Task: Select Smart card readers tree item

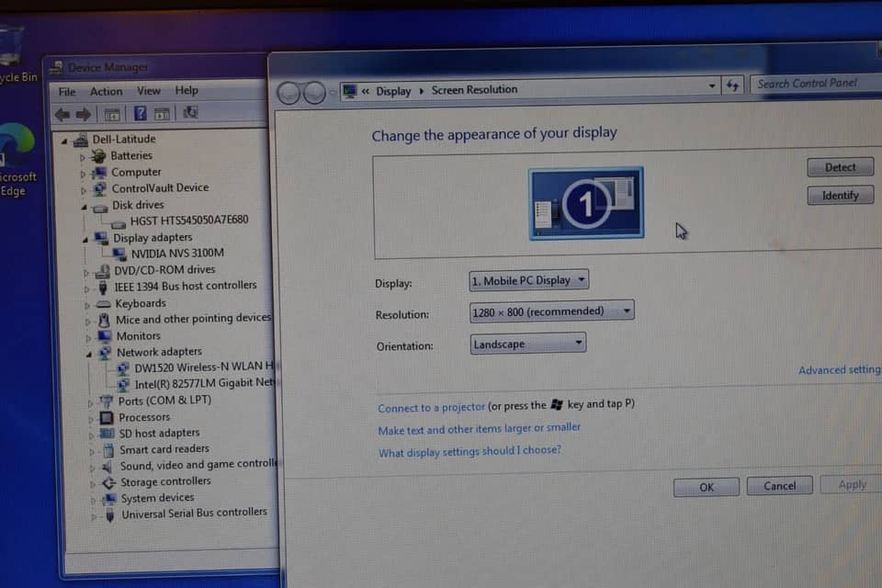Action: pos(164,449)
